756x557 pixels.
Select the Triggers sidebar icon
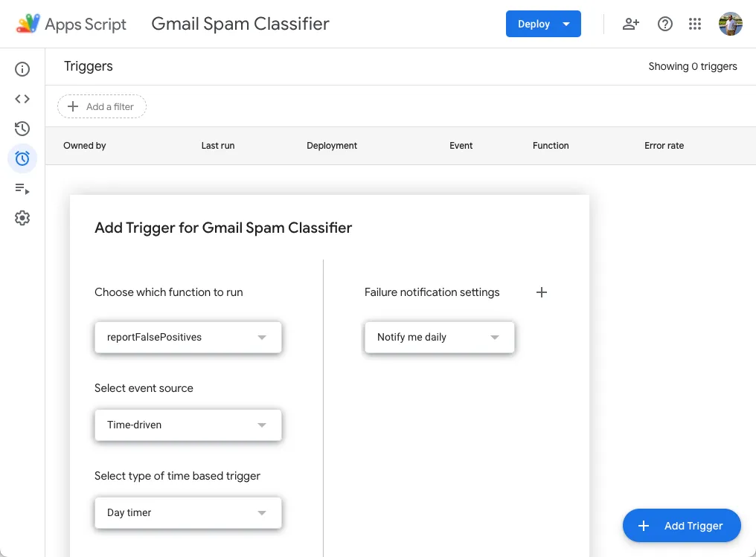[22, 158]
